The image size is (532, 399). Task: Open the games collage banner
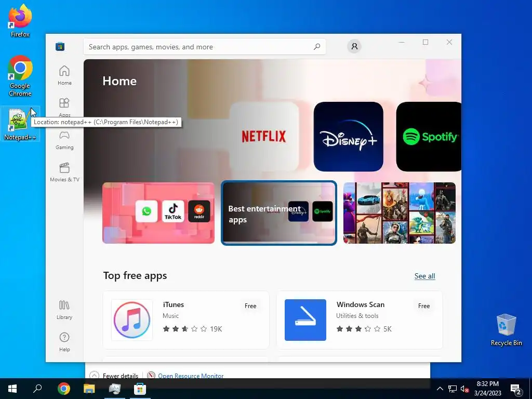click(x=400, y=212)
